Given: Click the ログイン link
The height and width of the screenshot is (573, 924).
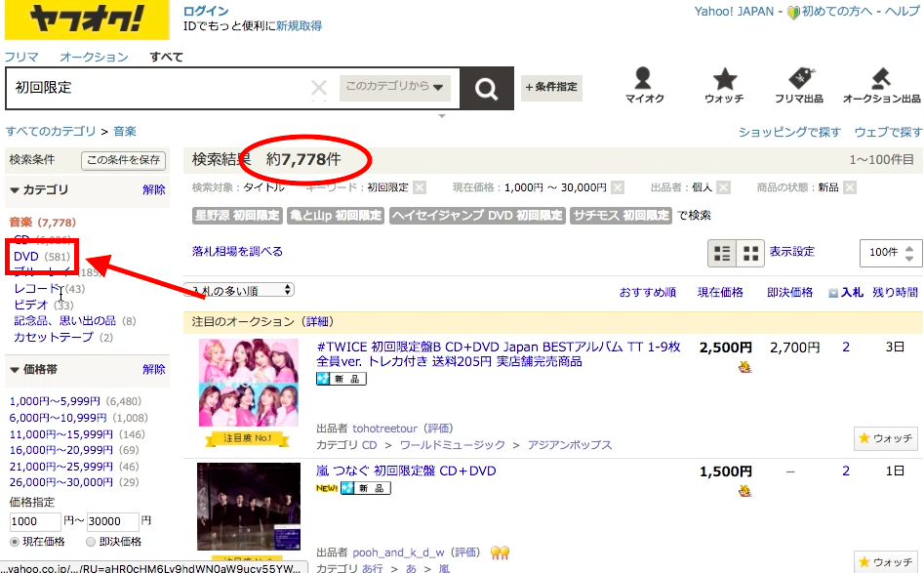Looking at the screenshot, I should click(x=206, y=11).
